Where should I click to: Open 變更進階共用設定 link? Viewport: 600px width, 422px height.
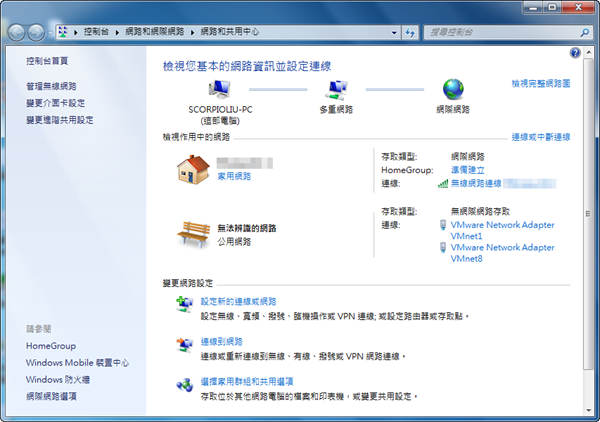(60, 120)
